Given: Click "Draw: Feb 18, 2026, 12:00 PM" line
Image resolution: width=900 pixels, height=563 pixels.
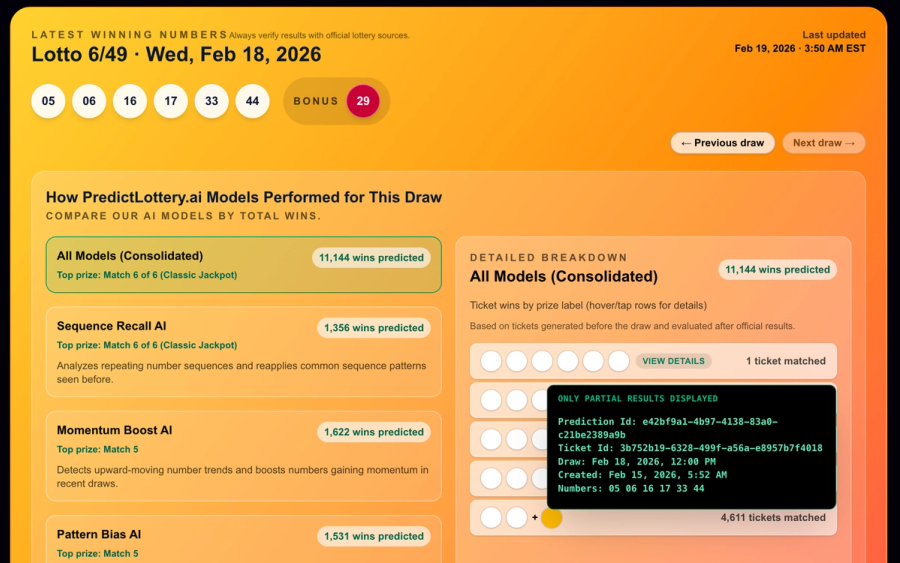Looking at the screenshot, I should click(637, 461).
